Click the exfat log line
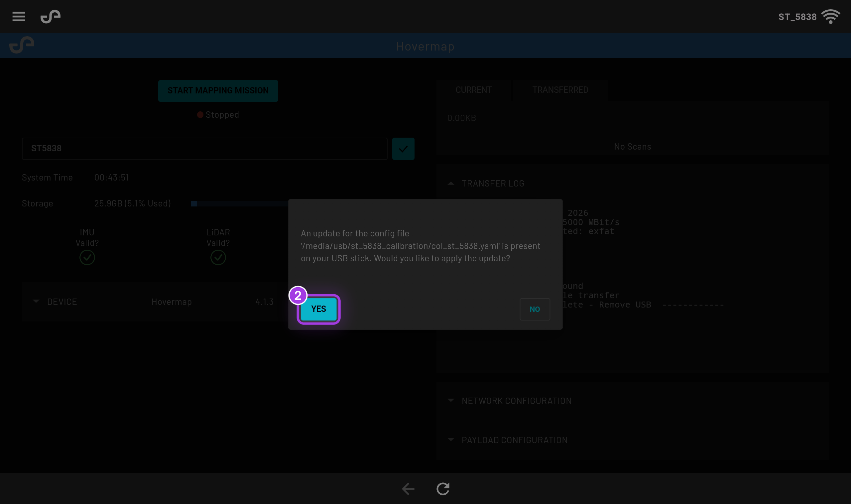This screenshot has height=504, width=851. (x=588, y=231)
